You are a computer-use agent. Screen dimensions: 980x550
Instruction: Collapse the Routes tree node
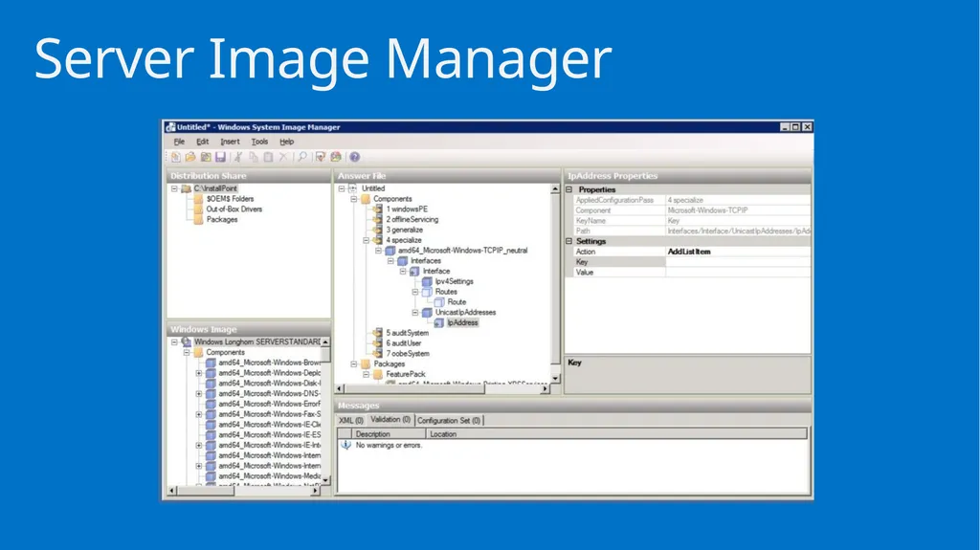(415, 291)
